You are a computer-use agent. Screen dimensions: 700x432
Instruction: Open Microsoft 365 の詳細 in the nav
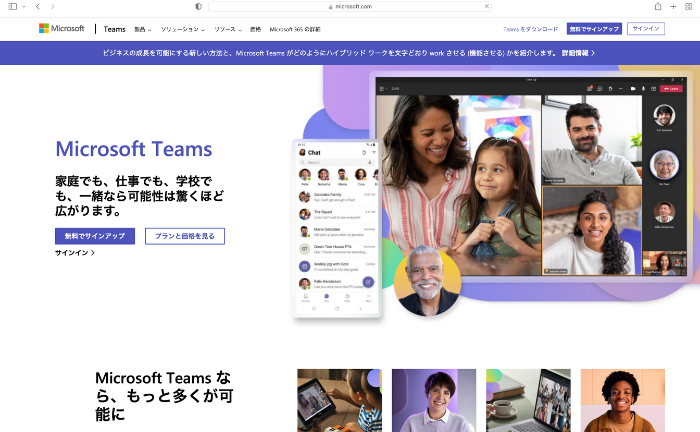295,29
